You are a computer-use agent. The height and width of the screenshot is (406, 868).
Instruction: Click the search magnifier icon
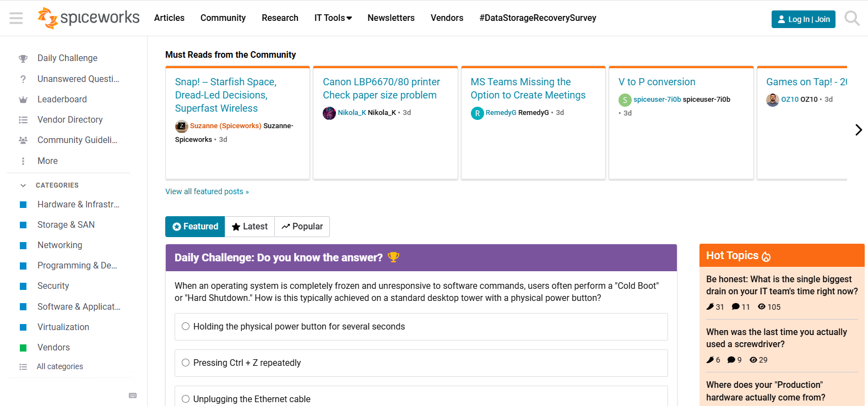pos(851,19)
